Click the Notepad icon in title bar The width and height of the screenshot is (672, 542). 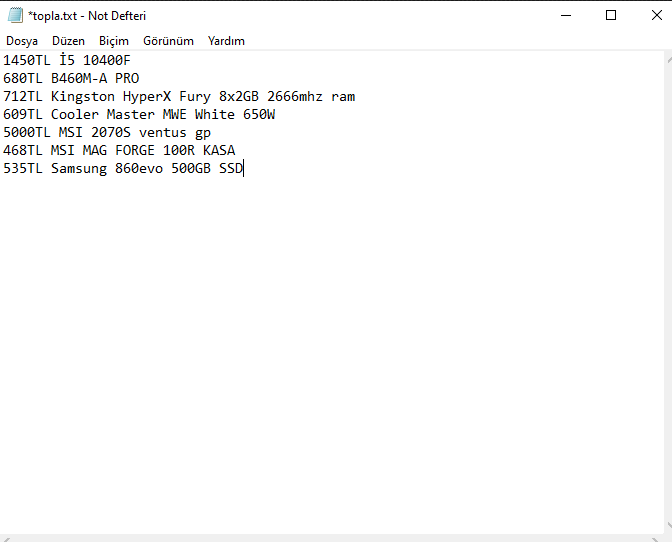[x=15, y=15]
